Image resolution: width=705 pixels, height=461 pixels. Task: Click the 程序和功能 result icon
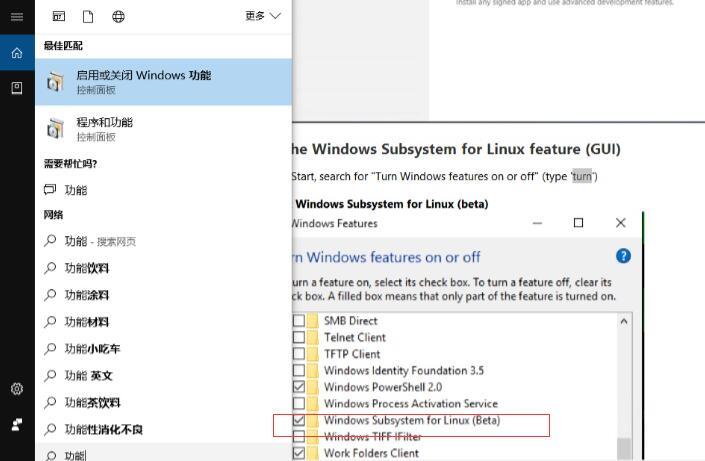click(55, 129)
